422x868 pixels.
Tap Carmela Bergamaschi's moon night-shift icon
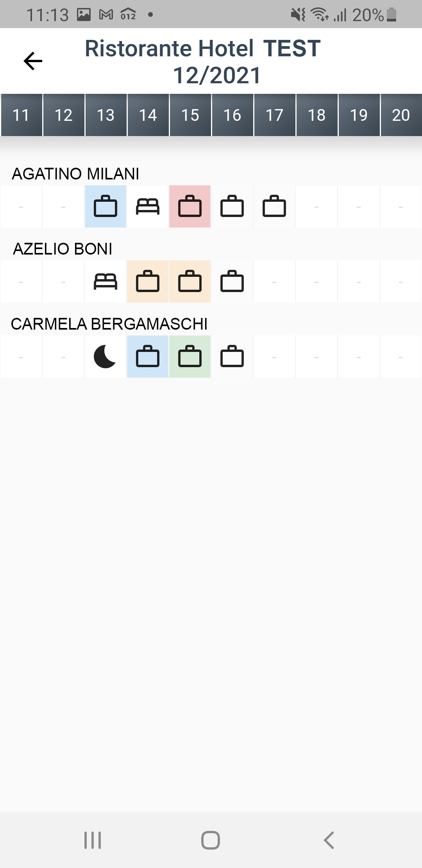coord(105,357)
